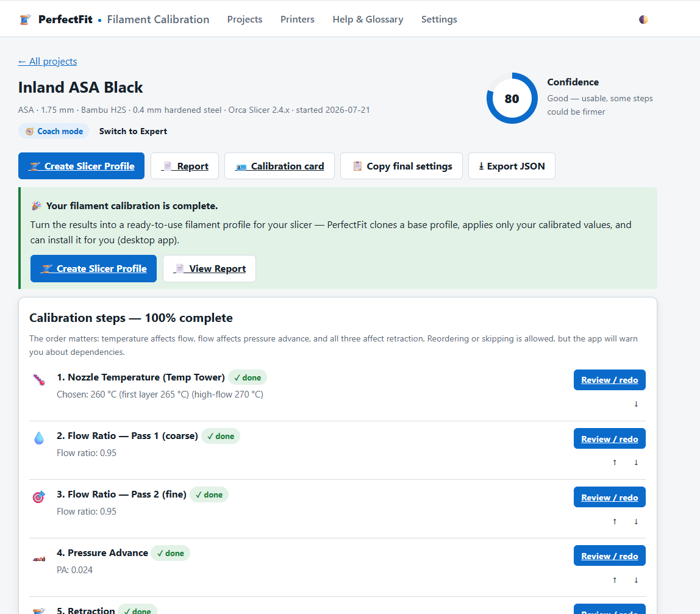Click the 'Chosen: 260 °C' temperature result text
Viewport: 700px width, 614px height.
click(160, 394)
